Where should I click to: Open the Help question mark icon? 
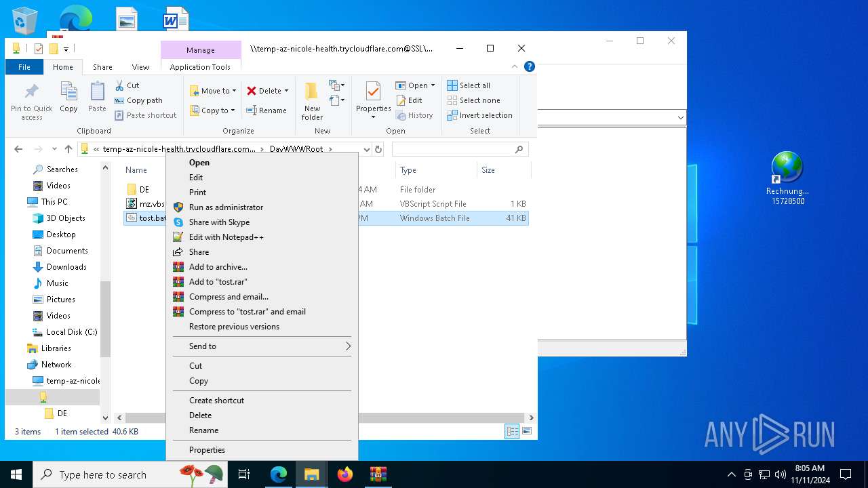click(x=530, y=66)
